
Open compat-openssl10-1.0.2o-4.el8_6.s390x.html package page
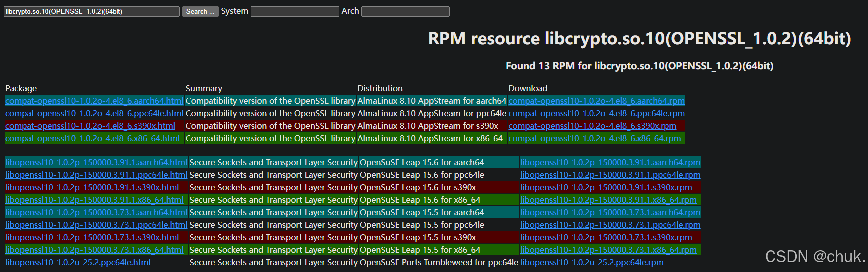[x=90, y=126]
